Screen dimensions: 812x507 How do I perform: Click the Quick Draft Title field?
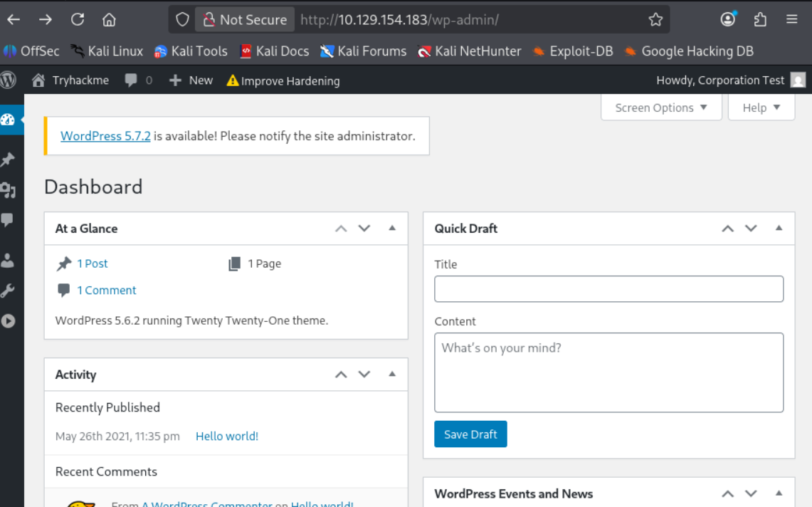pos(608,289)
